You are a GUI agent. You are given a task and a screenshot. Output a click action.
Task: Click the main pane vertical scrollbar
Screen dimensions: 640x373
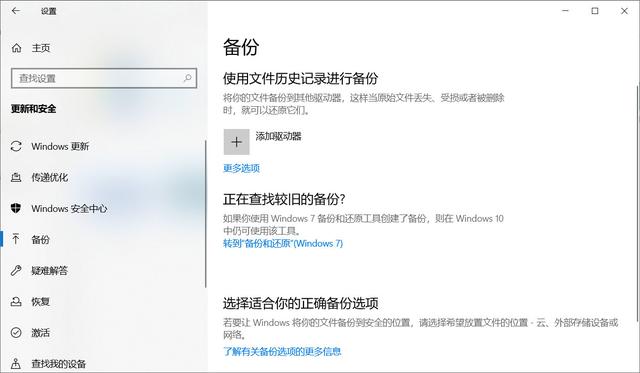point(637,203)
